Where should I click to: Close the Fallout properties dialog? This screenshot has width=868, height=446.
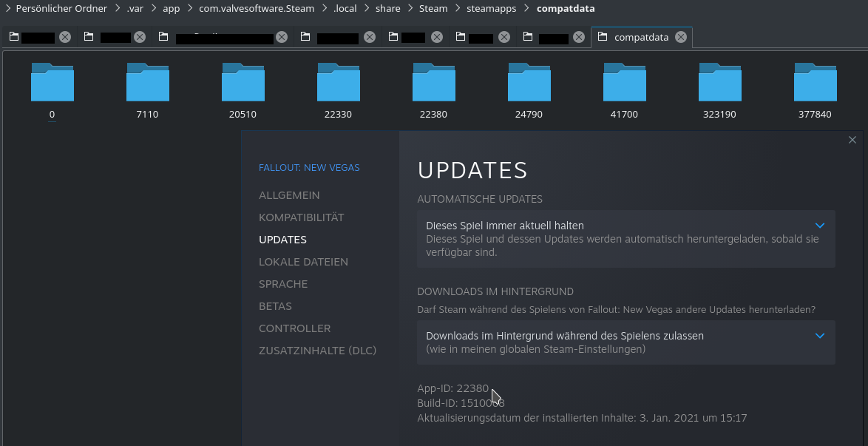[852, 141]
